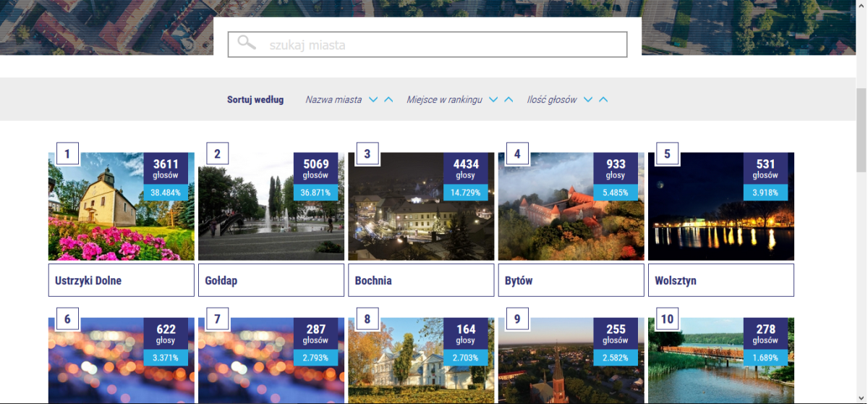The width and height of the screenshot is (868, 404).
Task: Open the Wolsztyn night lake photo
Action: coord(721,206)
